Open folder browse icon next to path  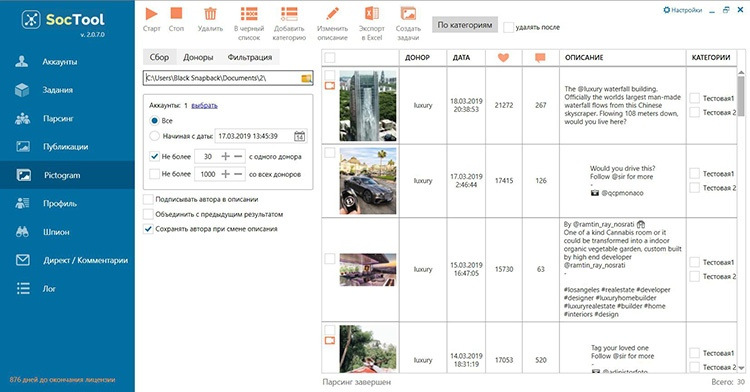306,78
